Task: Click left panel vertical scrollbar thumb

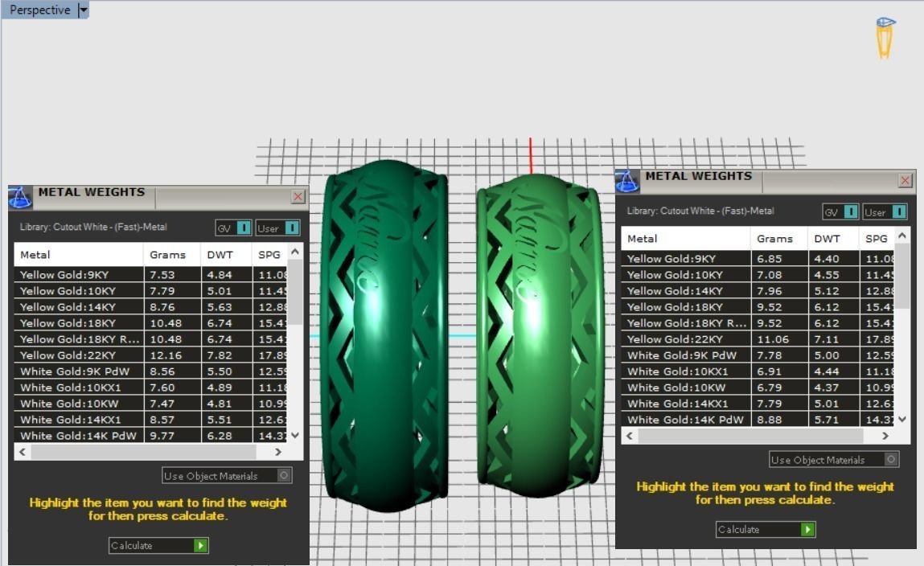Action: [x=295, y=292]
